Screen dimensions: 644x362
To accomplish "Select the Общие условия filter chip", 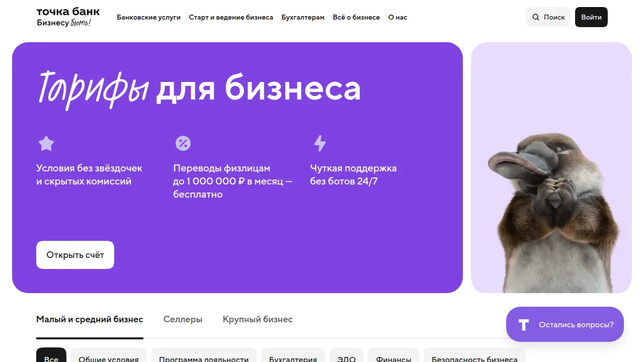I will [x=109, y=356].
